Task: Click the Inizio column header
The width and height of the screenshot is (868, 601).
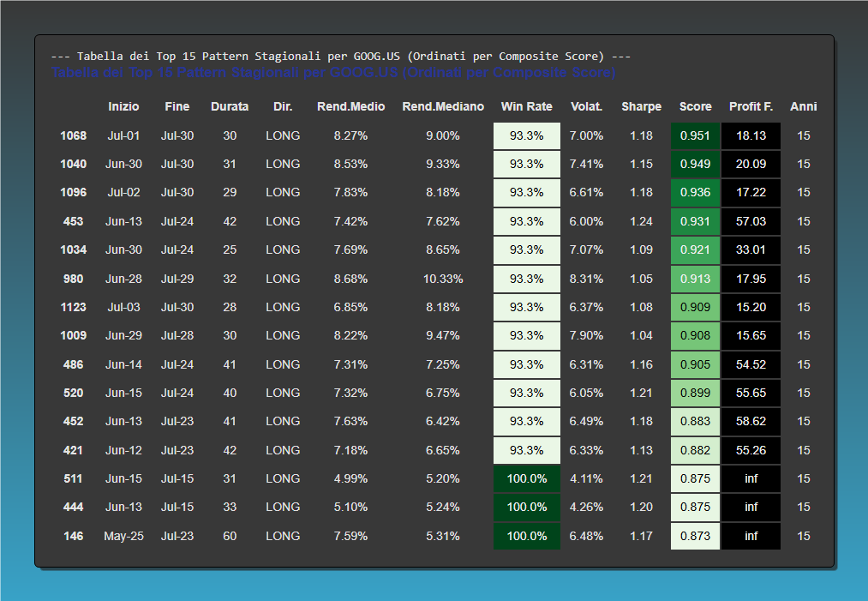Action: click(123, 106)
